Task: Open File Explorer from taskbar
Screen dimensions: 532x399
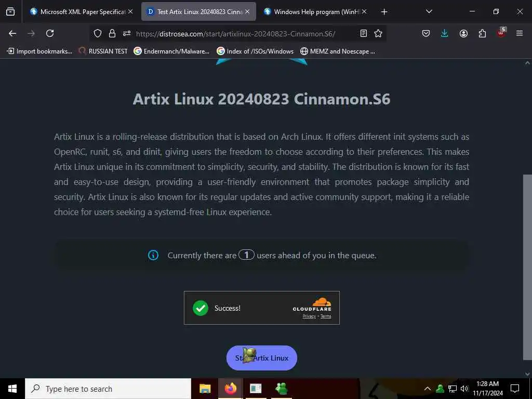Action: (x=205, y=389)
